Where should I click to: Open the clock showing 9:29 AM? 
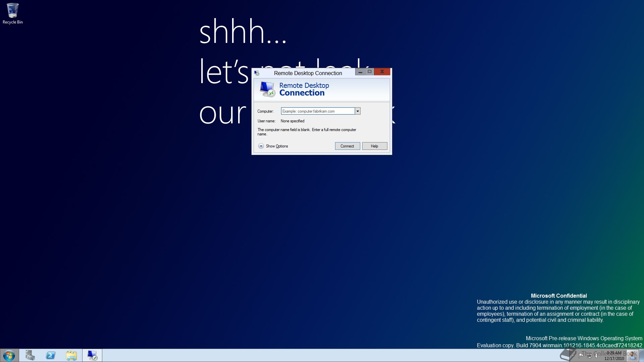[614, 356]
